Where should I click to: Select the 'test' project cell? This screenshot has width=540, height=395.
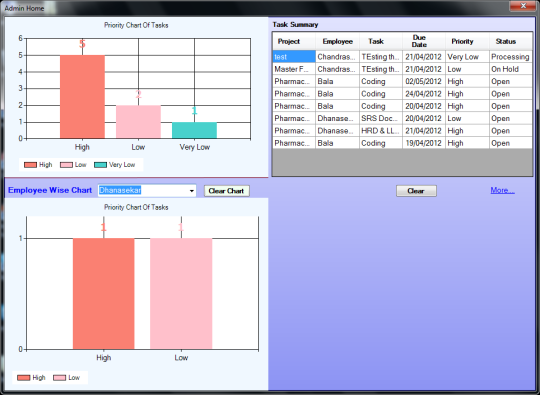click(x=294, y=57)
